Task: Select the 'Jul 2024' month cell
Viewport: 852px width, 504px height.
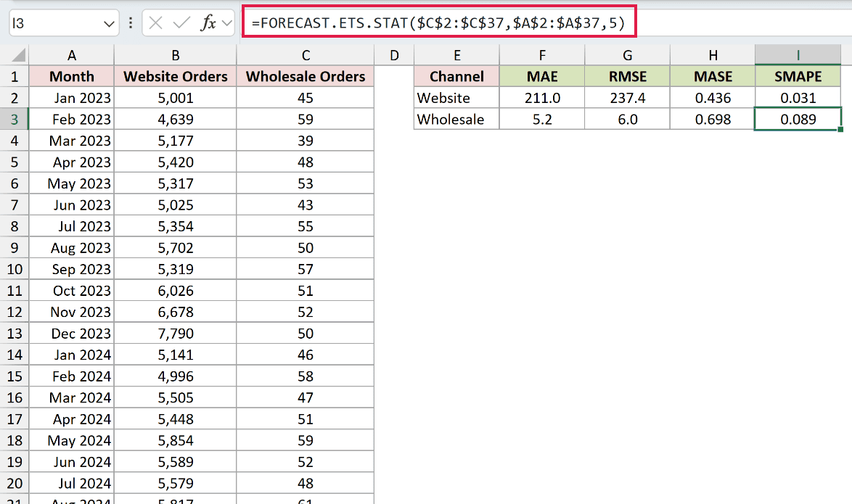Action: tap(72, 484)
